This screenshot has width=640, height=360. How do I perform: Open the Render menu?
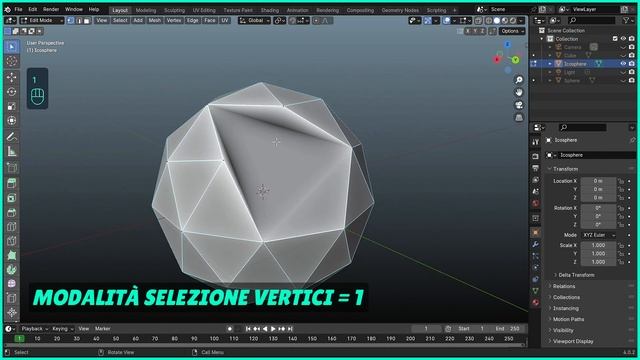click(51, 9)
